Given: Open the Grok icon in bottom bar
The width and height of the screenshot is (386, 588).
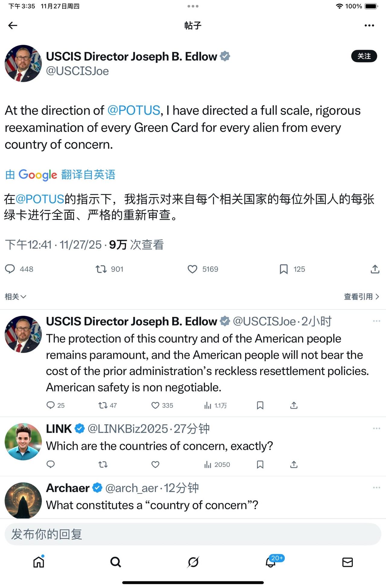Looking at the screenshot, I should [193, 562].
